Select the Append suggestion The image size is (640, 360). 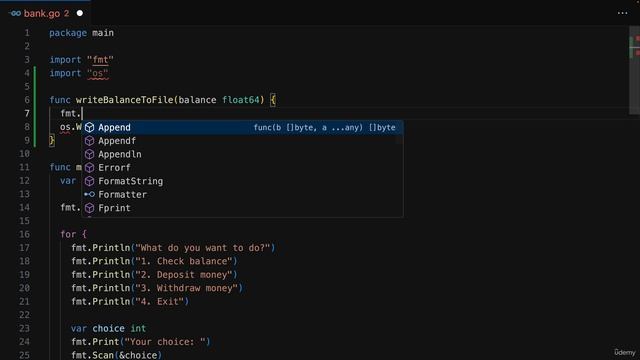(242, 127)
